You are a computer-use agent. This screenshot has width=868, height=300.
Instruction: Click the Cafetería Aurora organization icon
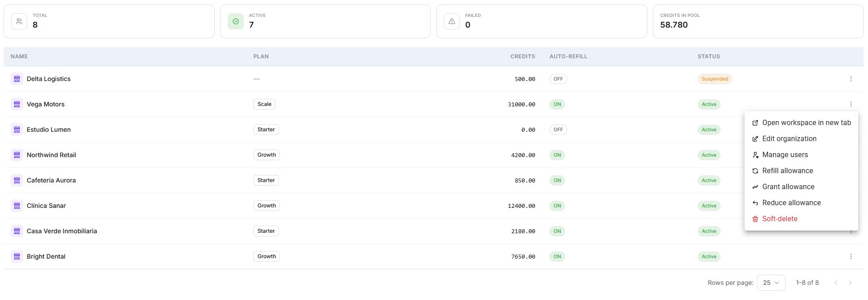[17, 180]
